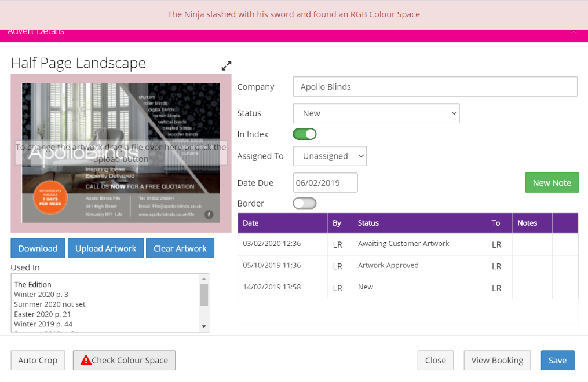588x382 pixels.
Task: Select 'Summer 2020 not set' entry
Action: click(x=49, y=304)
